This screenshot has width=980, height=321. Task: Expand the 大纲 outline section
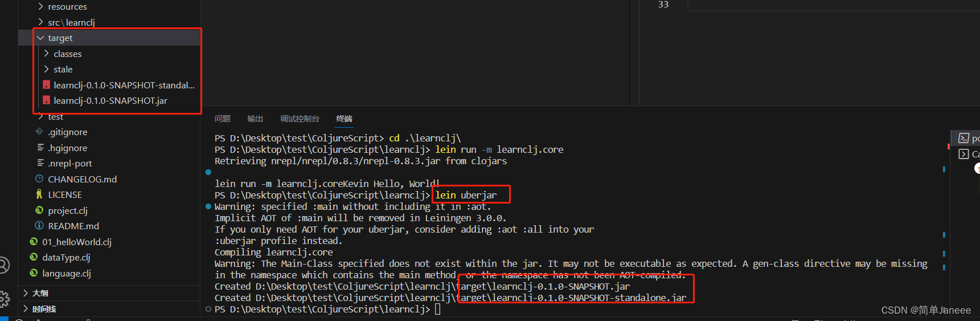(x=26, y=293)
